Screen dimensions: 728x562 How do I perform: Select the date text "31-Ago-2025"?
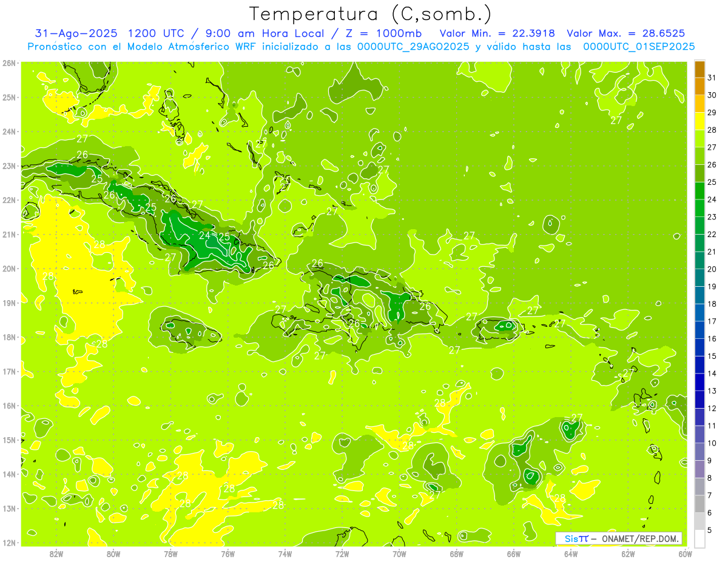[75, 33]
